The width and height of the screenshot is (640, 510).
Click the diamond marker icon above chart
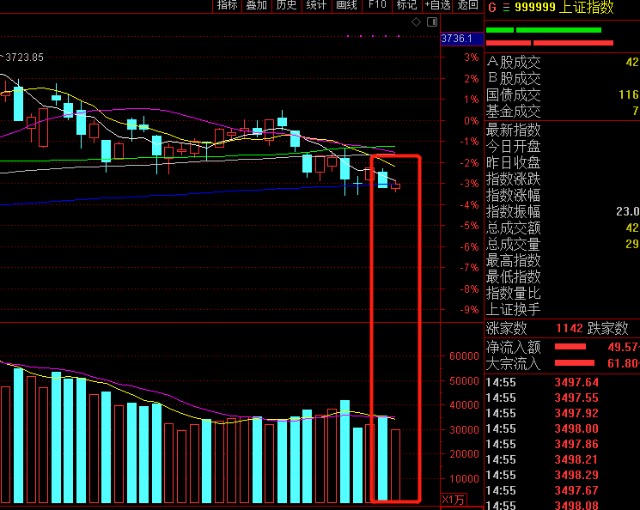click(x=416, y=22)
